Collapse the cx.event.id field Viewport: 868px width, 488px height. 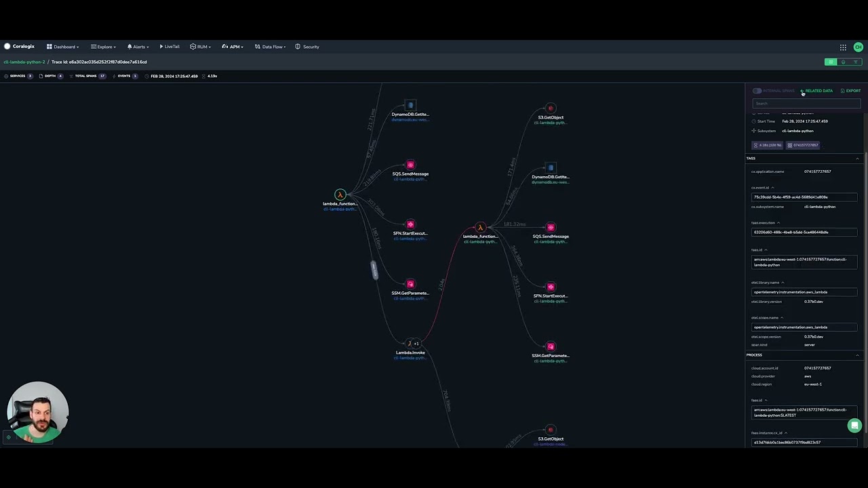point(772,188)
